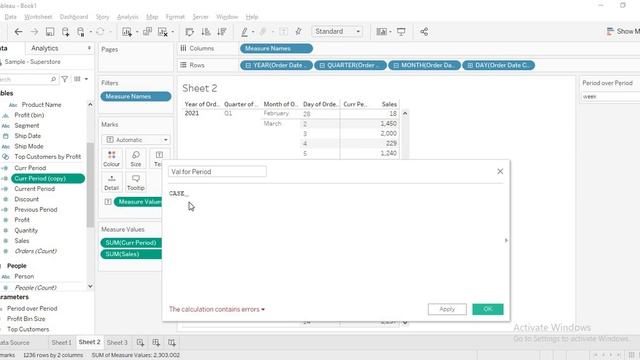
Task: Click the OK button in calculation editor
Action: click(488, 309)
